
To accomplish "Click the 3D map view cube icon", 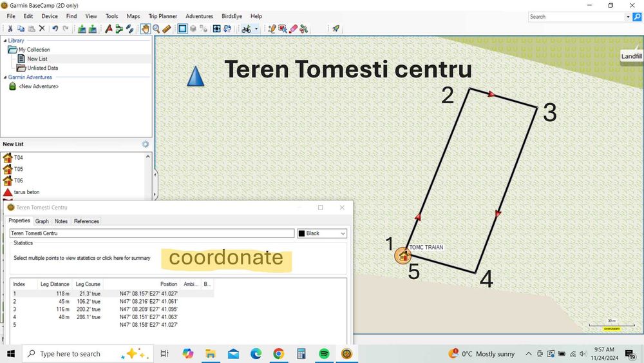I will [193, 29].
